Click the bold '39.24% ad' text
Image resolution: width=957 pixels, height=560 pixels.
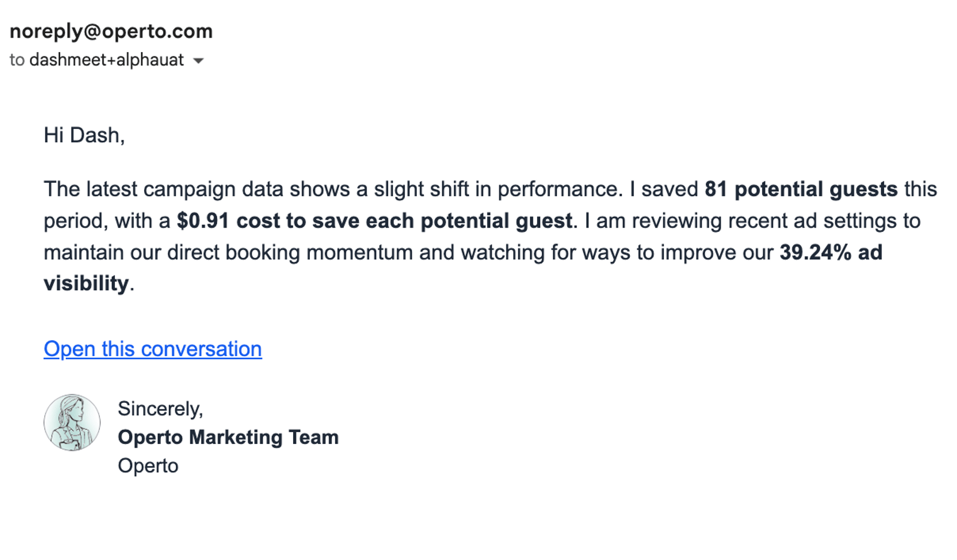point(831,252)
